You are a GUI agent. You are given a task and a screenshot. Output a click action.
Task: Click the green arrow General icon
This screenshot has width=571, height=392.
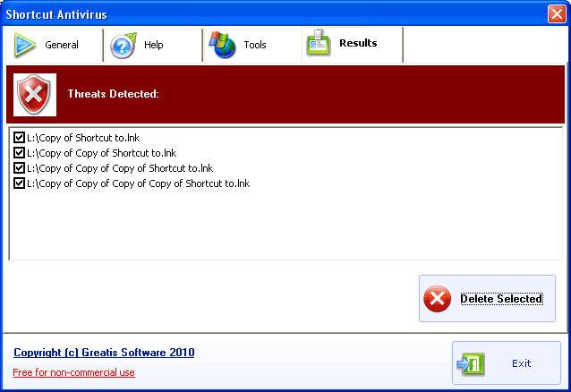[25, 45]
